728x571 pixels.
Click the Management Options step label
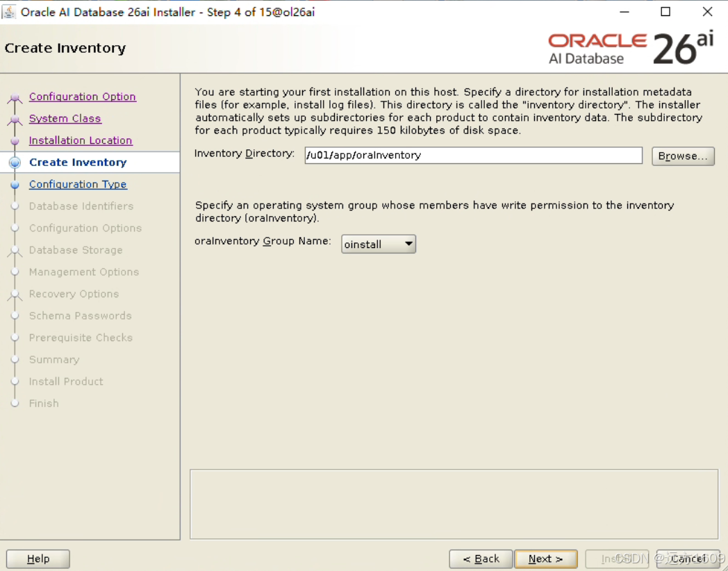84,272
